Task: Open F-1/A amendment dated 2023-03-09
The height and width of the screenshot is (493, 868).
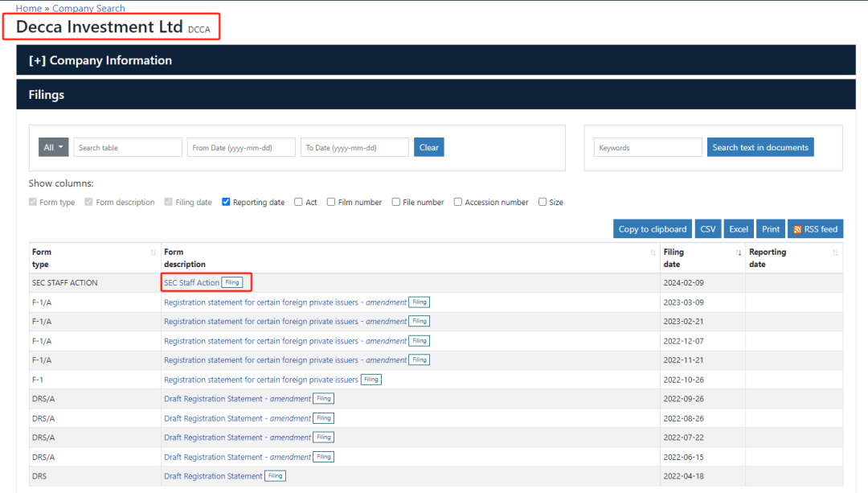Action: coord(285,302)
